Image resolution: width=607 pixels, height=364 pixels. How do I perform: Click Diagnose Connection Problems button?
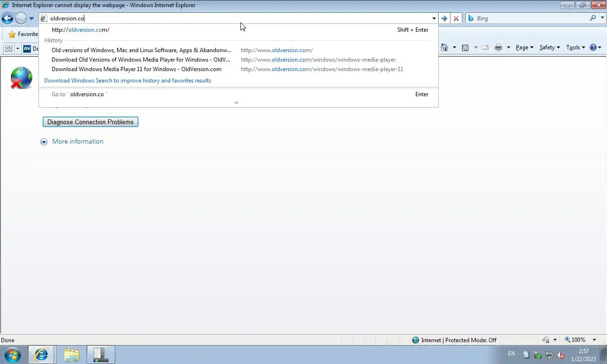tap(91, 122)
